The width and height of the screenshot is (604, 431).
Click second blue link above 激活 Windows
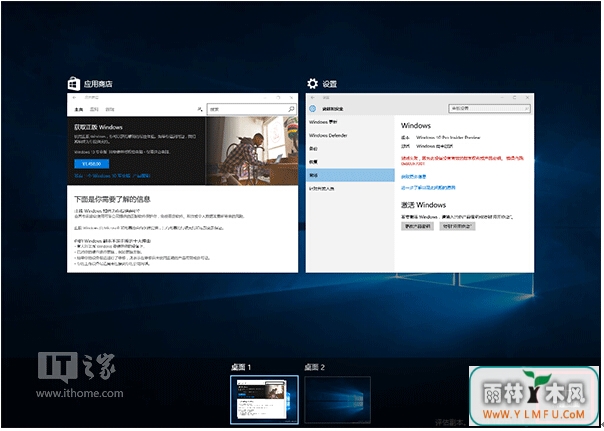[428, 188]
